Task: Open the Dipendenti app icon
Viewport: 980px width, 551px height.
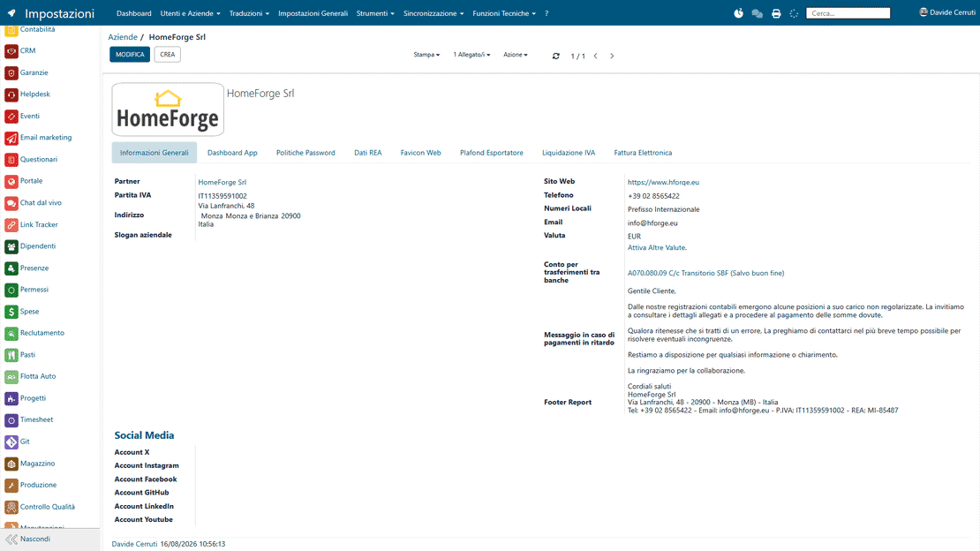Action: click(x=11, y=246)
